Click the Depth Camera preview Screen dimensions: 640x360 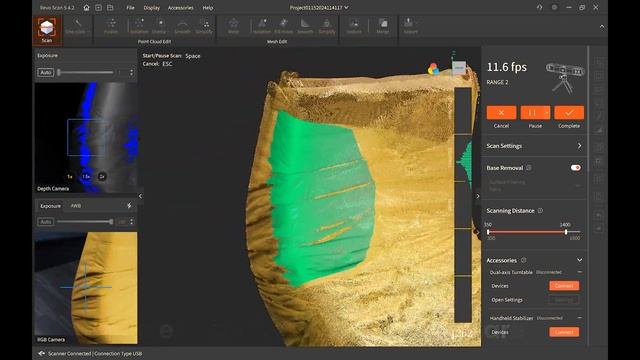tap(86, 138)
